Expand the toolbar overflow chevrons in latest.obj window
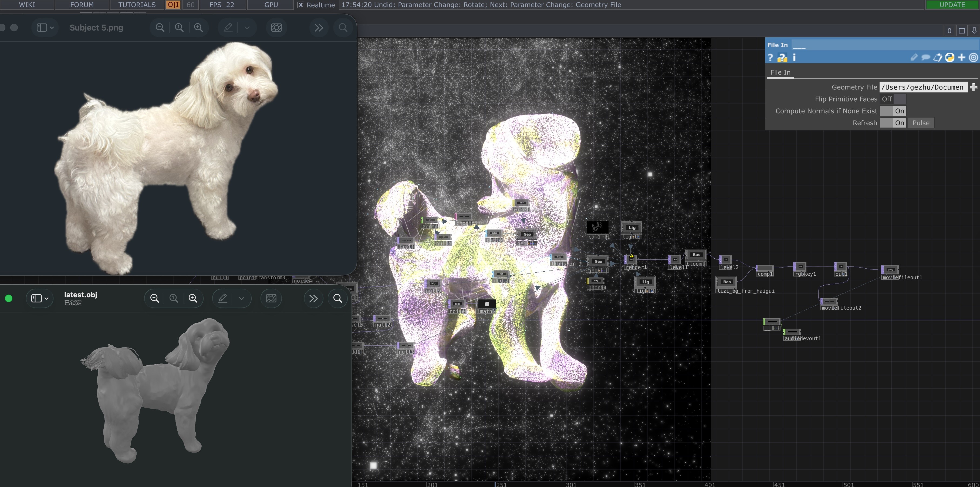Image resolution: width=980 pixels, height=487 pixels. [313, 298]
